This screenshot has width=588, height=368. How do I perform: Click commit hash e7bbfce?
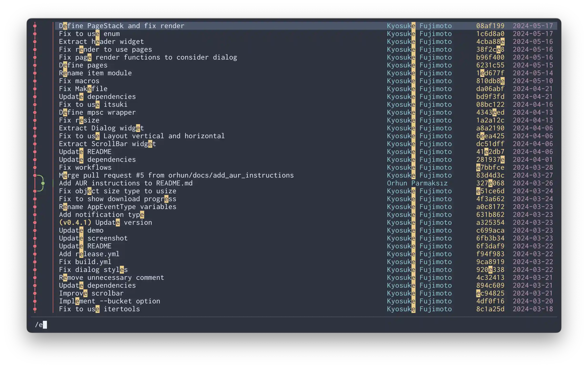(x=490, y=168)
